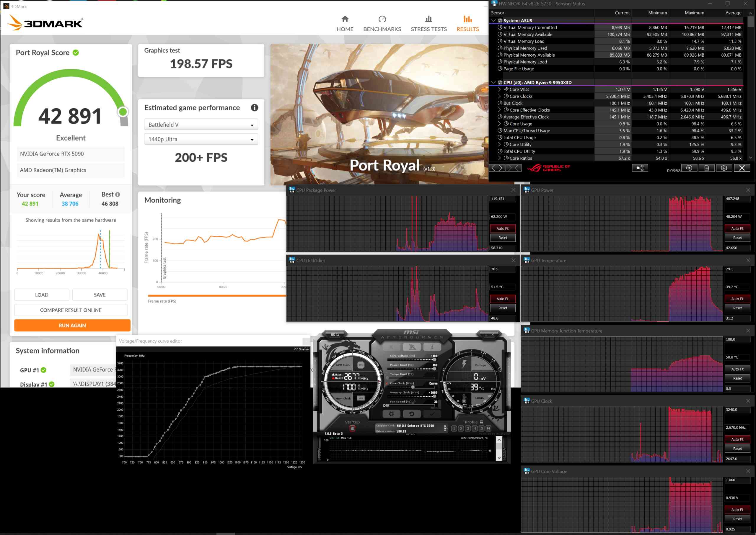The image size is (756, 535).
Task: Open the Battlefield V game dropdown
Action: pos(201,124)
